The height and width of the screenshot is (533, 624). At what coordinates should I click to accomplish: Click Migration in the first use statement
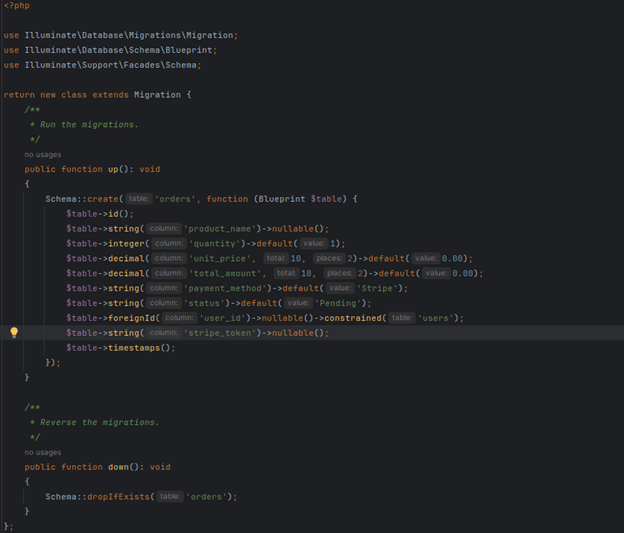pyautogui.click(x=207, y=35)
